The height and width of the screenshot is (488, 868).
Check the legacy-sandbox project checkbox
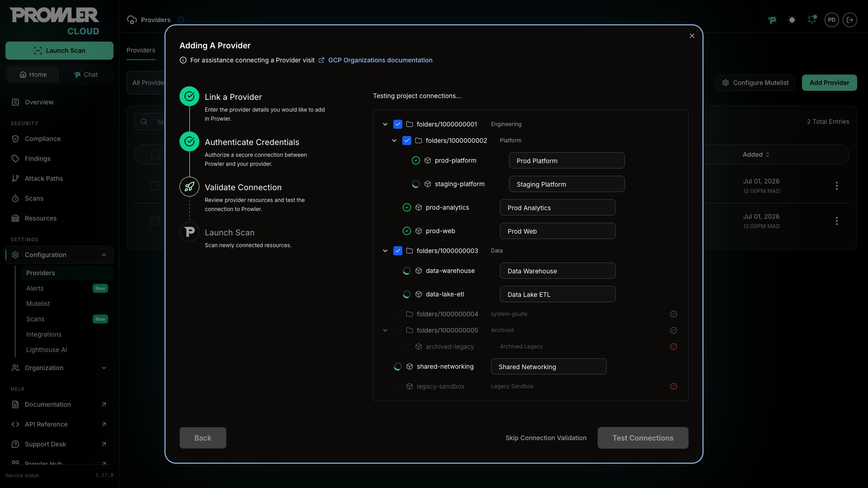[x=398, y=386]
